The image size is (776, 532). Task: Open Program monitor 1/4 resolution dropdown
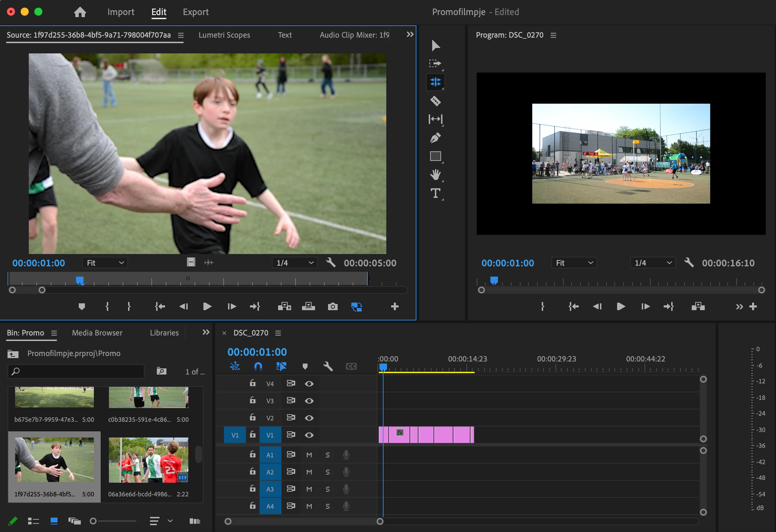point(652,263)
